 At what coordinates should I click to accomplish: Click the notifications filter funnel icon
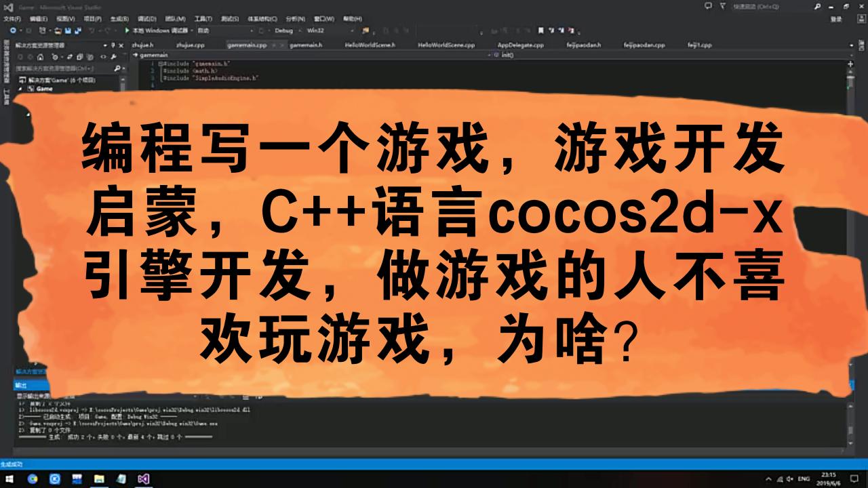pyautogui.click(x=723, y=5)
